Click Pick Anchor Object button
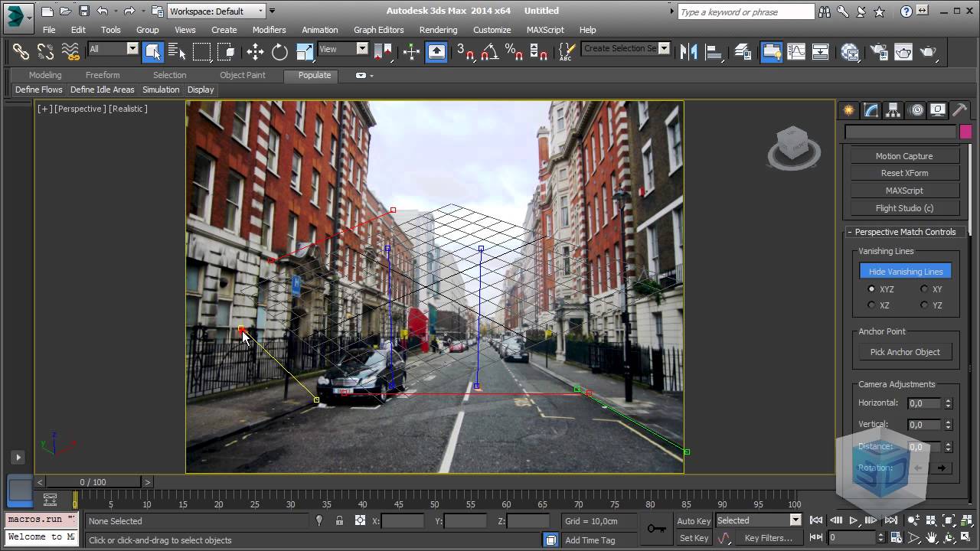Image resolution: width=980 pixels, height=551 pixels. click(x=905, y=352)
